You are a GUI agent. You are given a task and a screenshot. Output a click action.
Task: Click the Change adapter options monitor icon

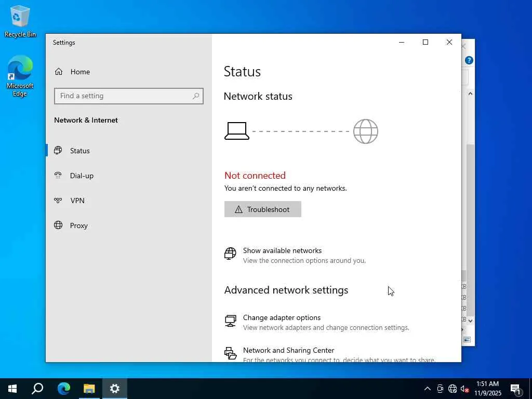230,321
